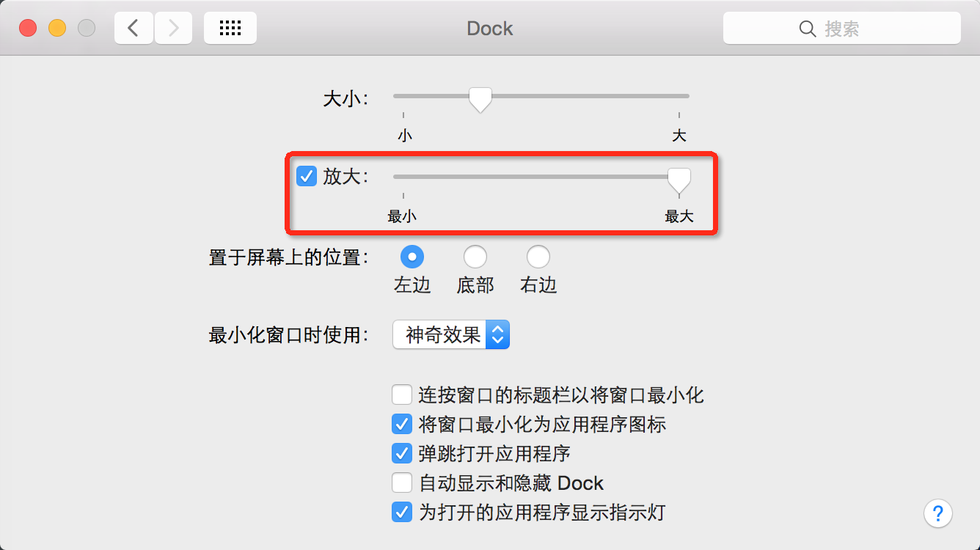
Task: Click the search magnifier icon
Action: [x=807, y=29]
